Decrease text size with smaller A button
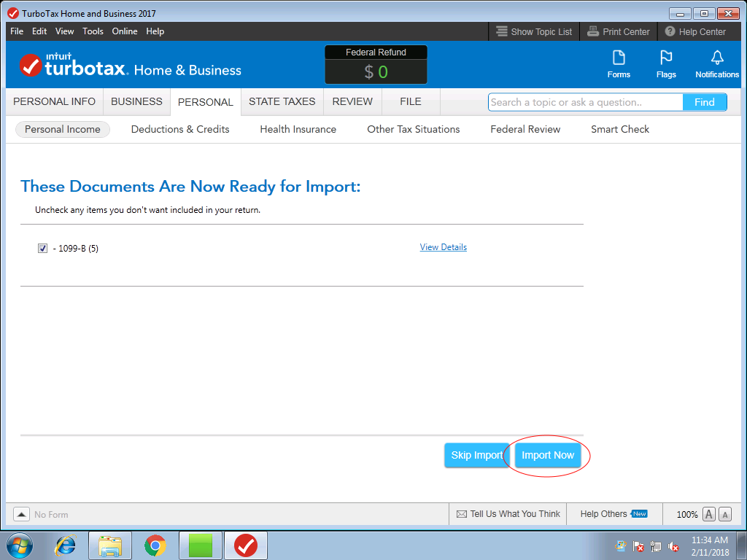Viewport: 747px width, 560px height. tap(725, 514)
